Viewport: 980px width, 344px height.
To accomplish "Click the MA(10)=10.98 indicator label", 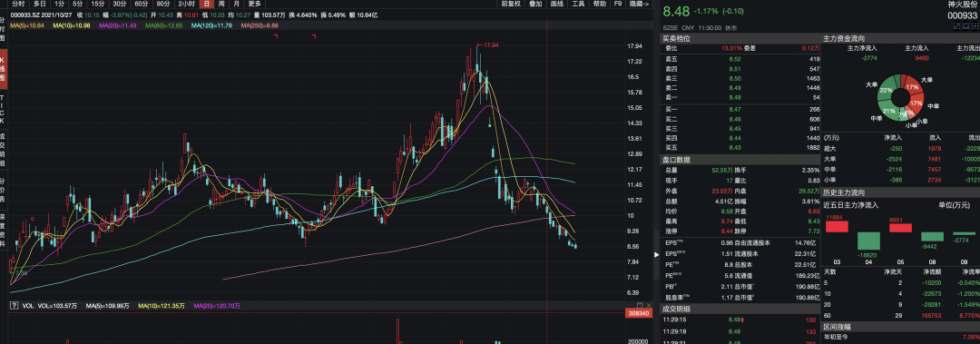I will [71, 25].
